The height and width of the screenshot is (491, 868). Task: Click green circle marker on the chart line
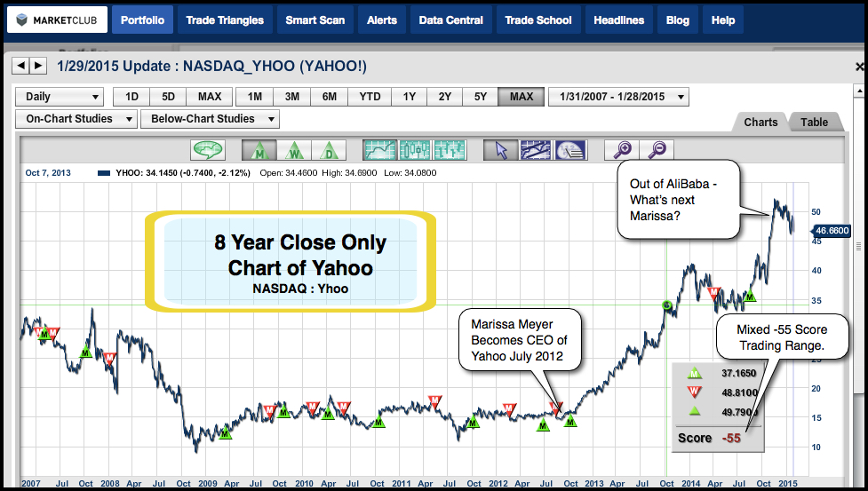[667, 305]
